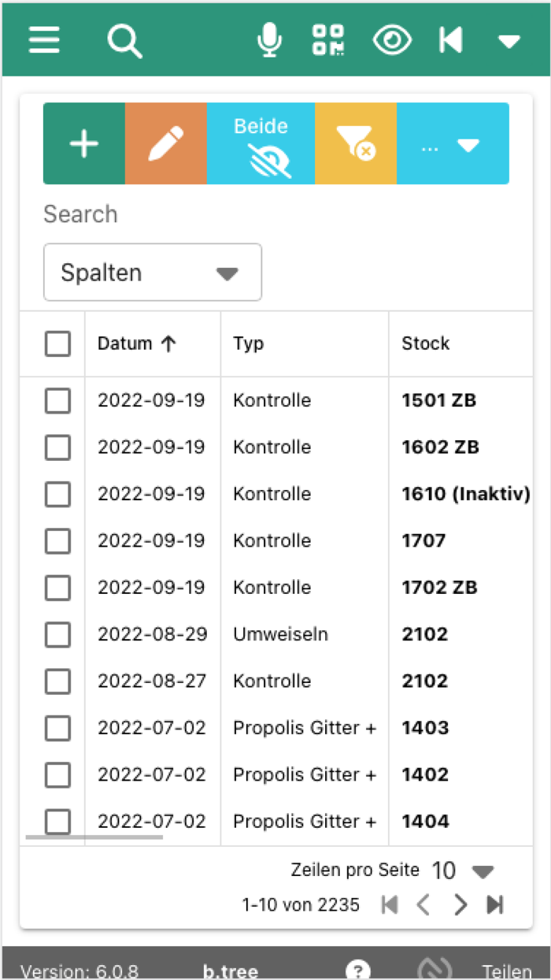Open the help question mark icon

[358, 969]
